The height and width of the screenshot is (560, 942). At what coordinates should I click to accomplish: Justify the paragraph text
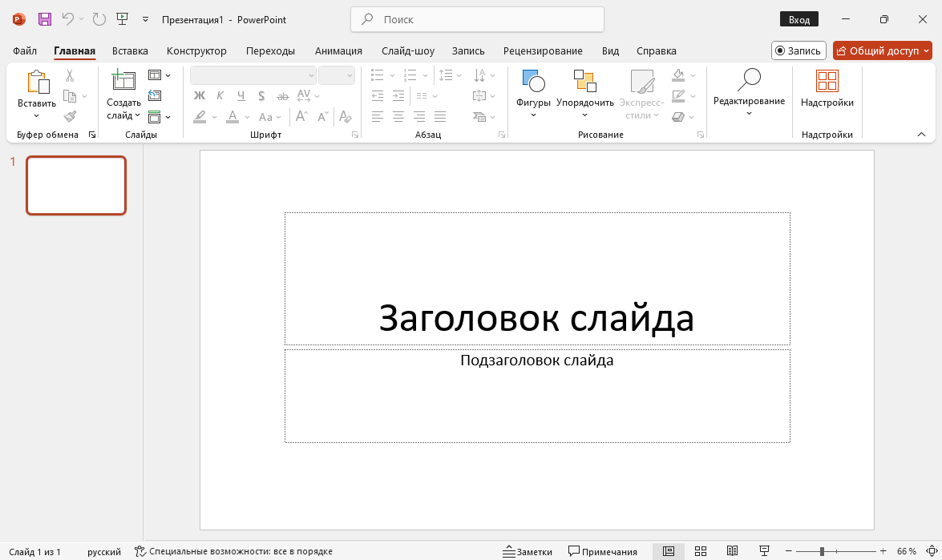pyautogui.click(x=440, y=116)
